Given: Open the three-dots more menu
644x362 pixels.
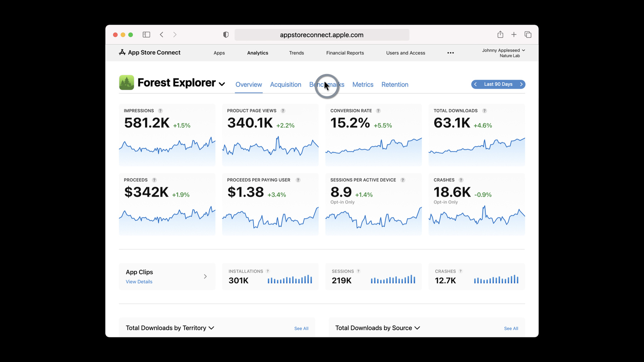Looking at the screenshot, I should [x=450, y=53].
